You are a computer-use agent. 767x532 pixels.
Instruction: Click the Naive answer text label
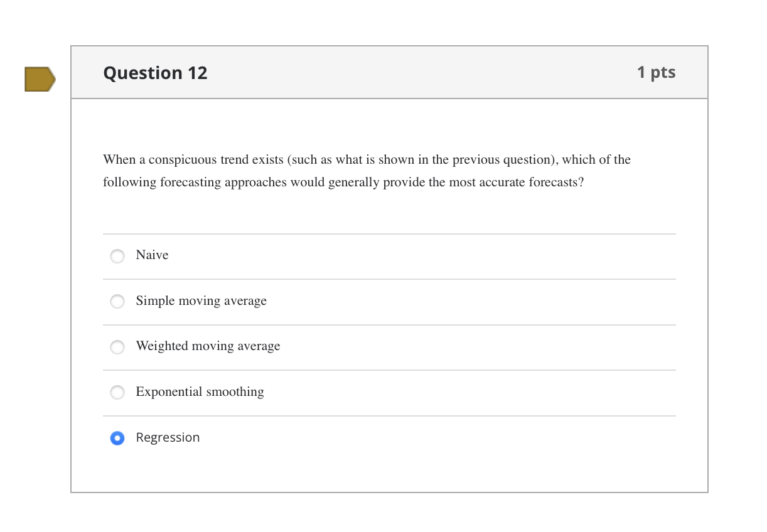click(x=152, y=255)
